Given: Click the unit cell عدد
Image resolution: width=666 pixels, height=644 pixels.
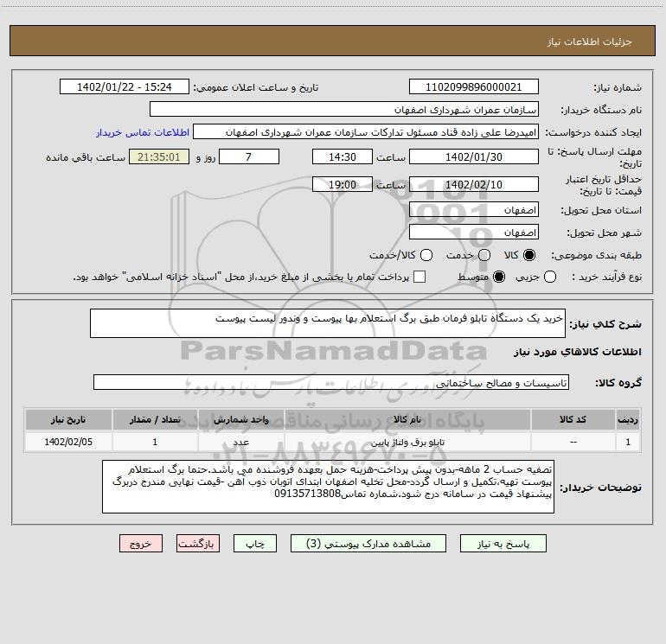Looking at the screenshot, I should pos(240,443).
